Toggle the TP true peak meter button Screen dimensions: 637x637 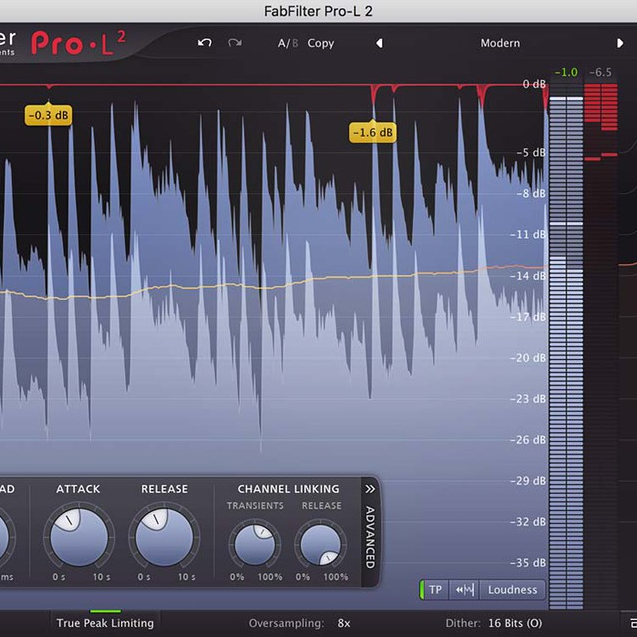tap(435, 590)
